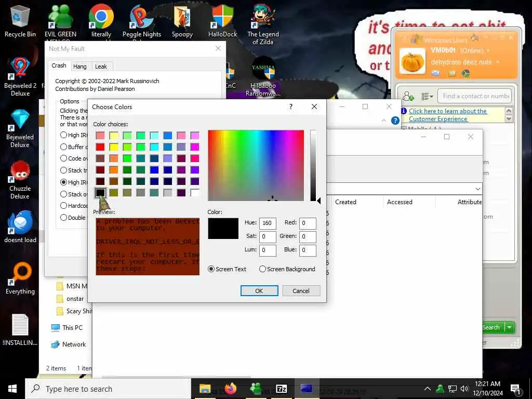Open the personal message dropdown arrow
This screenshot has width=532, height=399.
pyautogui.click(x=498, y=62)
